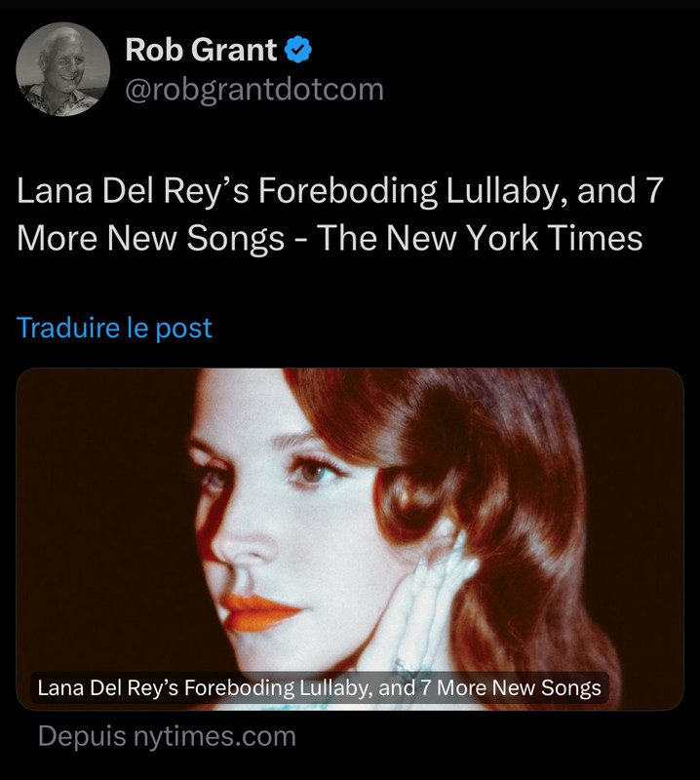Visit the @robgrantdotcom handle

click(254, 90)
